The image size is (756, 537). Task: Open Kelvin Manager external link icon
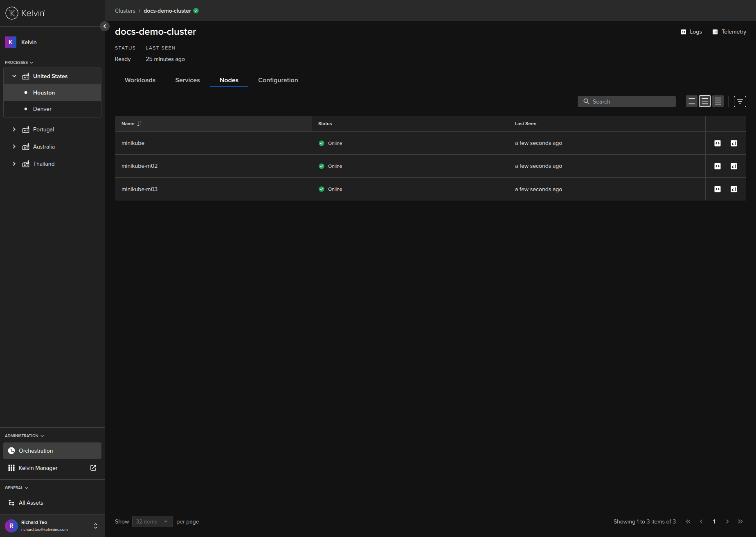(93, 468)
